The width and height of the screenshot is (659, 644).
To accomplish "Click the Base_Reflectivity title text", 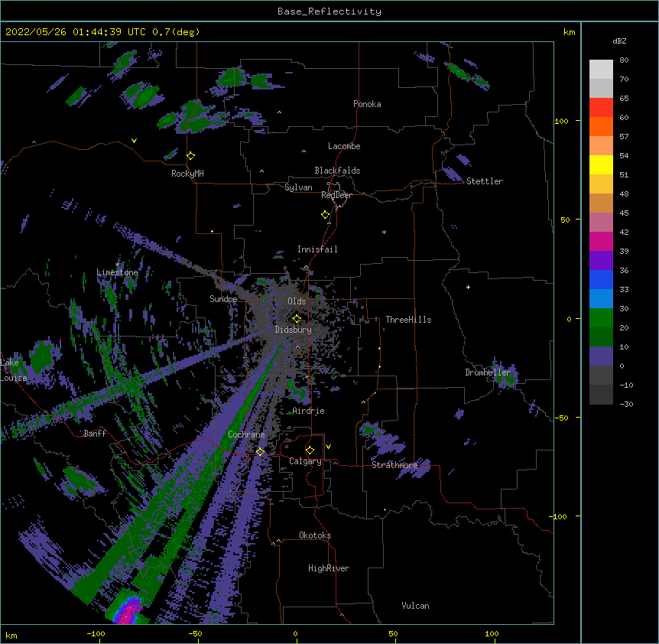I will click(x=329, y=11).
